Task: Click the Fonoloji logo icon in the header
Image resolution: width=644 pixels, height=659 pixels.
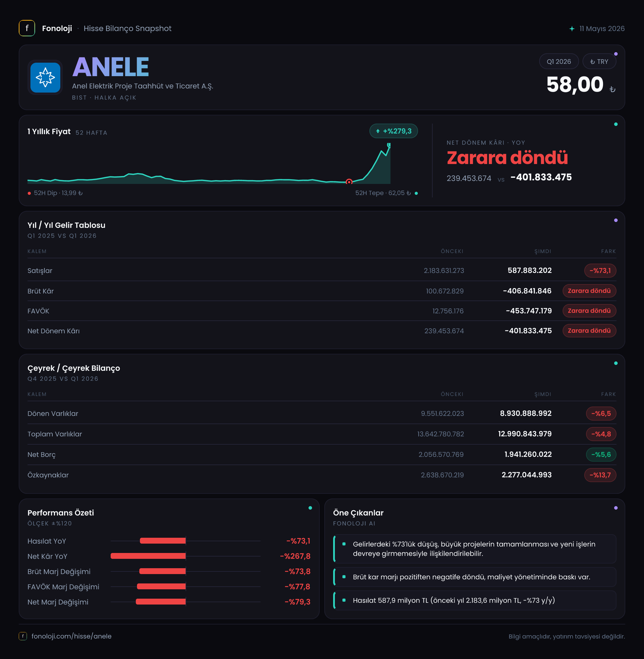Action: click(27, 28)
